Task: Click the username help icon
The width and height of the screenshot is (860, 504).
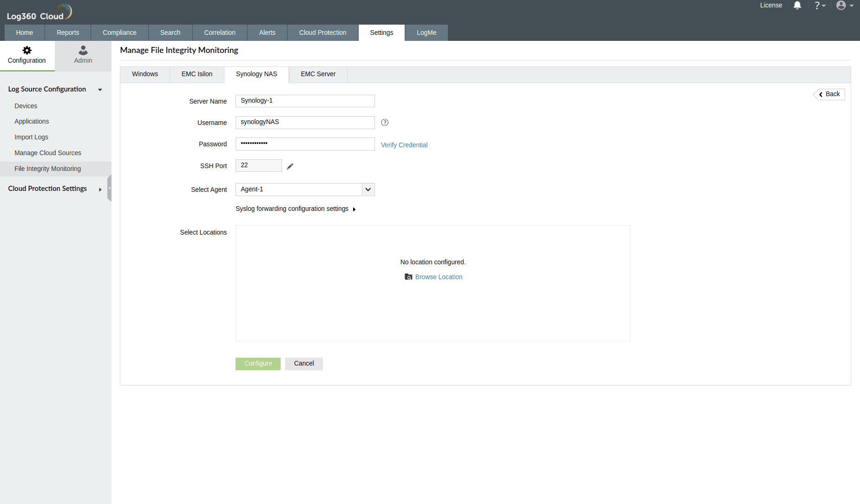Action: pos(385,123)
